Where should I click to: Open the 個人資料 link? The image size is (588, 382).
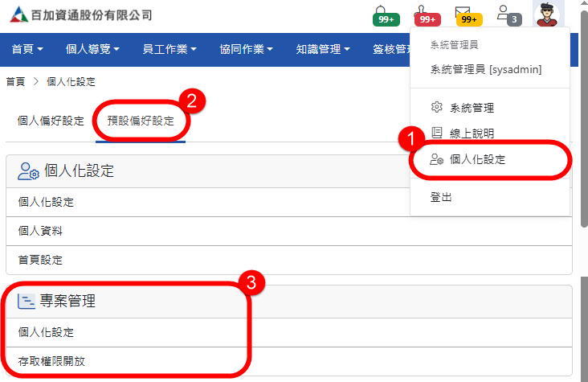point(40,231)
